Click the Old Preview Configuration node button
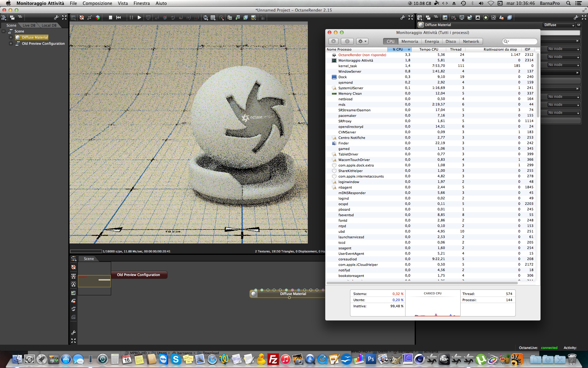 [138, 275]
